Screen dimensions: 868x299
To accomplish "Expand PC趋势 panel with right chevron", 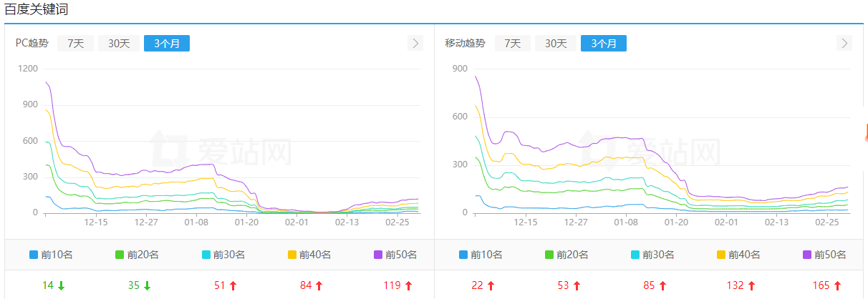I will pos(415,44).
